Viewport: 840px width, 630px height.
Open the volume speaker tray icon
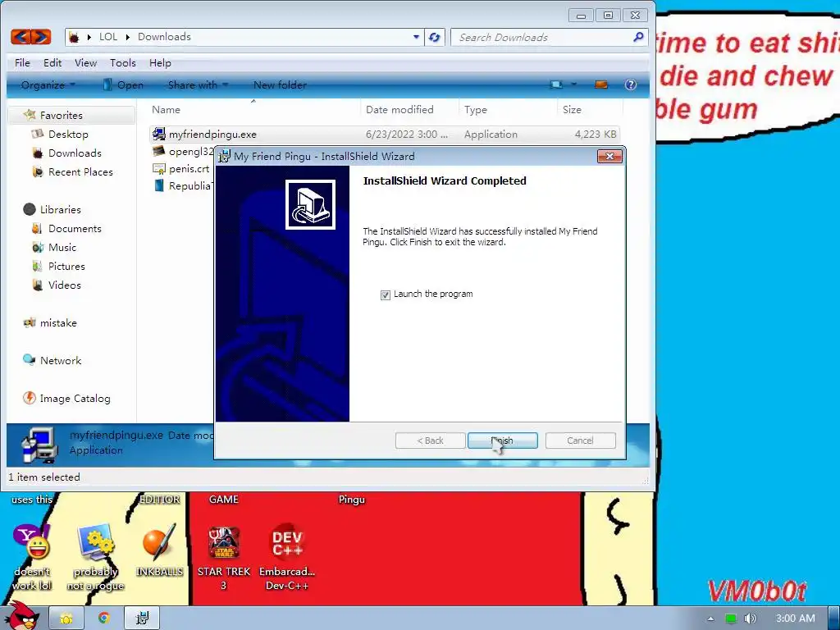click(x=751, y=619)
